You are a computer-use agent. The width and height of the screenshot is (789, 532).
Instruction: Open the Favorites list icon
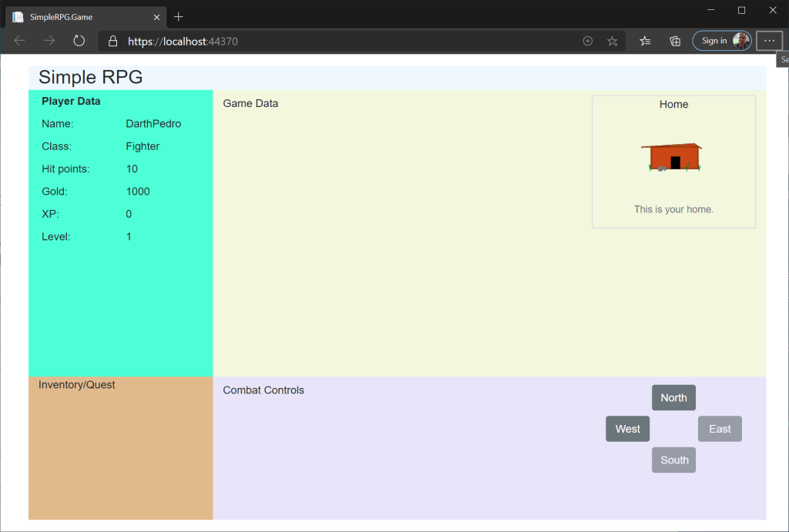[x=645, y=41]
